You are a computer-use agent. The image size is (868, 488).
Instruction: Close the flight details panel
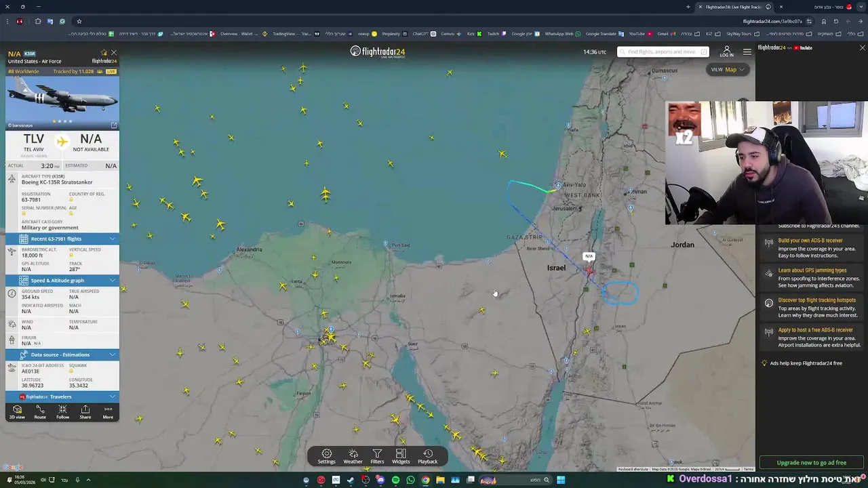pos(114,52)
